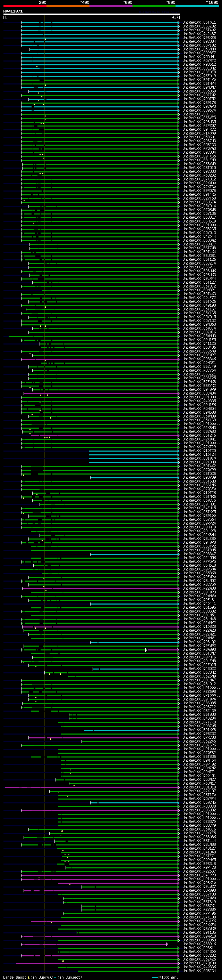The height and width of the screenshot is (980, 222).
Task: Select the UniRef100_A7PF96 label
Action: [x=199, y=913]
